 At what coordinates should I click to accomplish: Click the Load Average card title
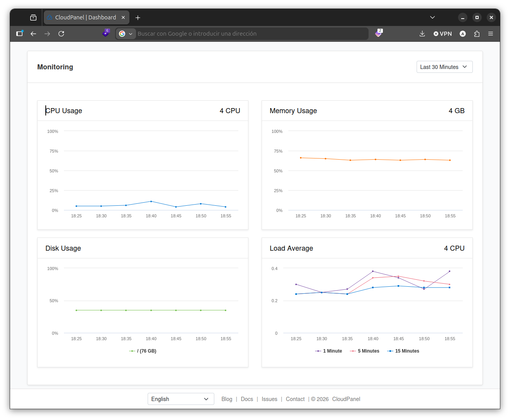[x=291, y=248]
